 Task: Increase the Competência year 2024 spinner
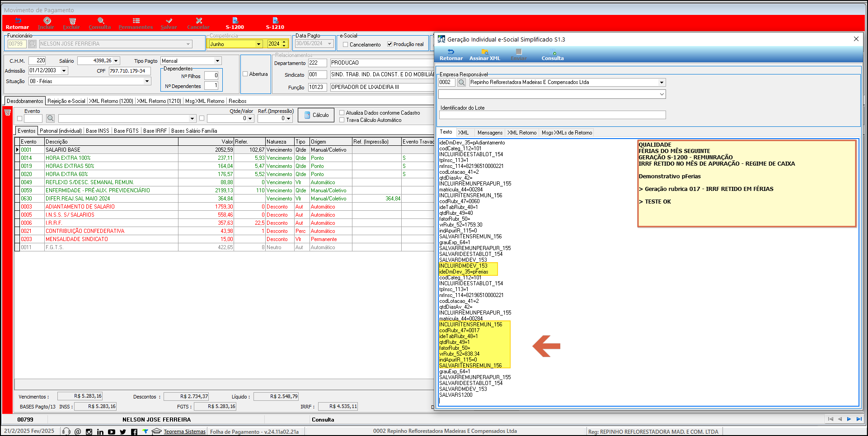(284, 42)
